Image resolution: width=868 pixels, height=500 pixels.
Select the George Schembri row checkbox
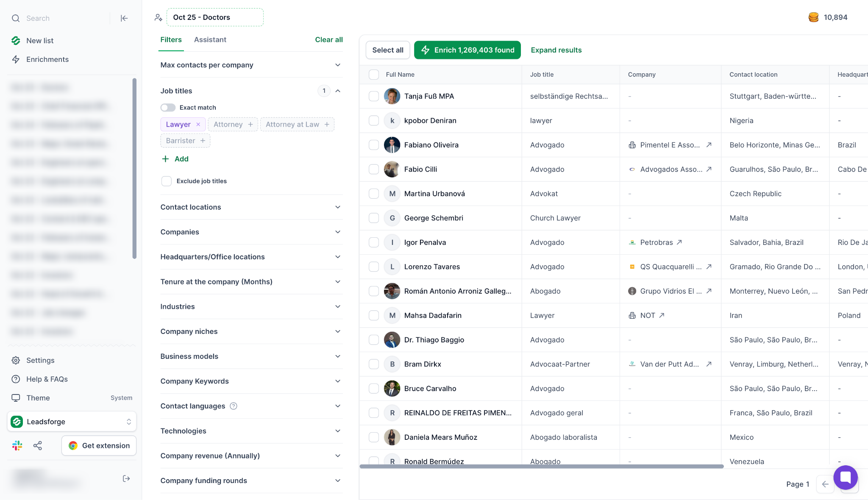[x=374, y=218]
